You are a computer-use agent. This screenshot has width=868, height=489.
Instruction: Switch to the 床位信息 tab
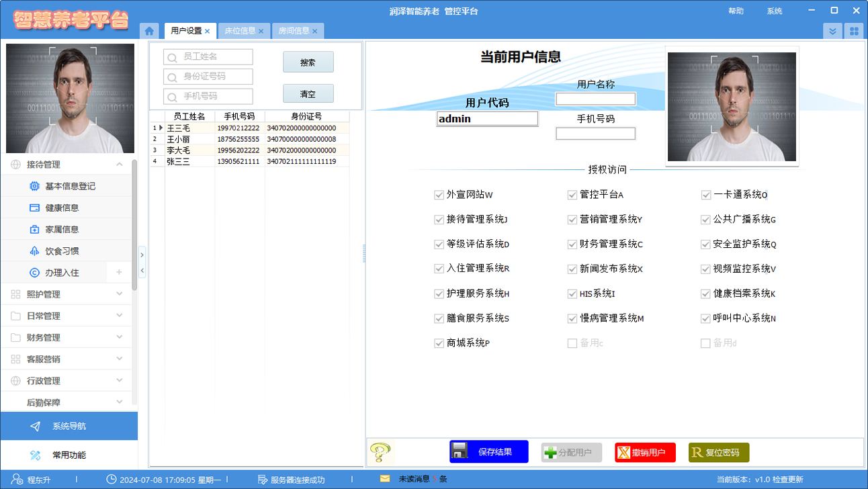240,31
